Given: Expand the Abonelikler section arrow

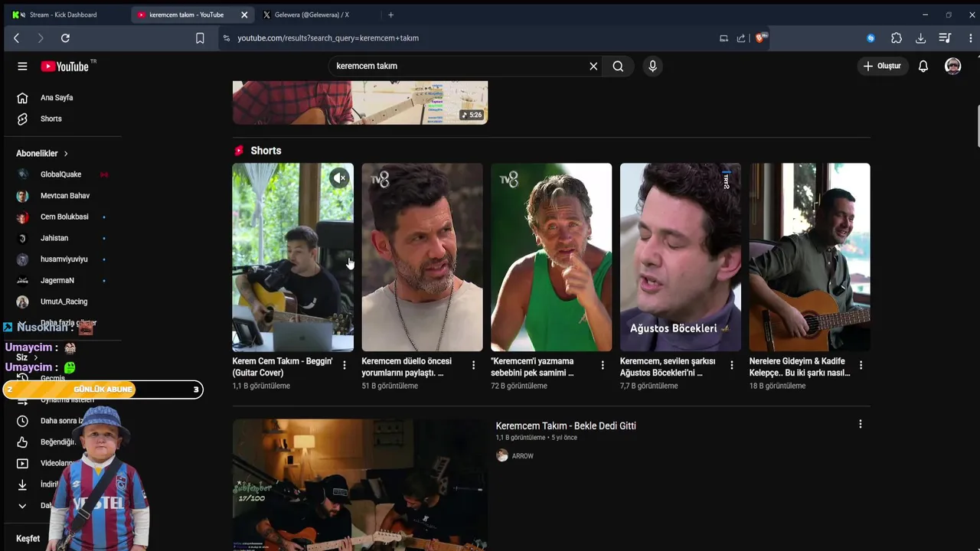Looking at the screenshot, I should pyautogui.click(x=66, y=154).
